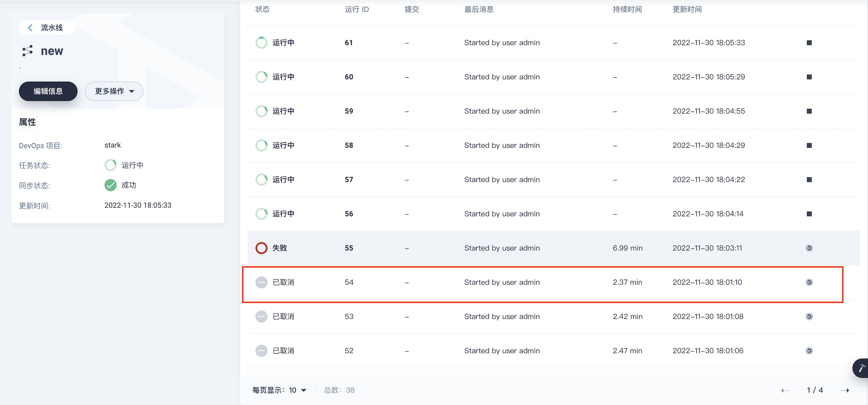This screenshot has height=405, width=868.
Task: Click the green success check beside 同步状态
Action: 110,185
